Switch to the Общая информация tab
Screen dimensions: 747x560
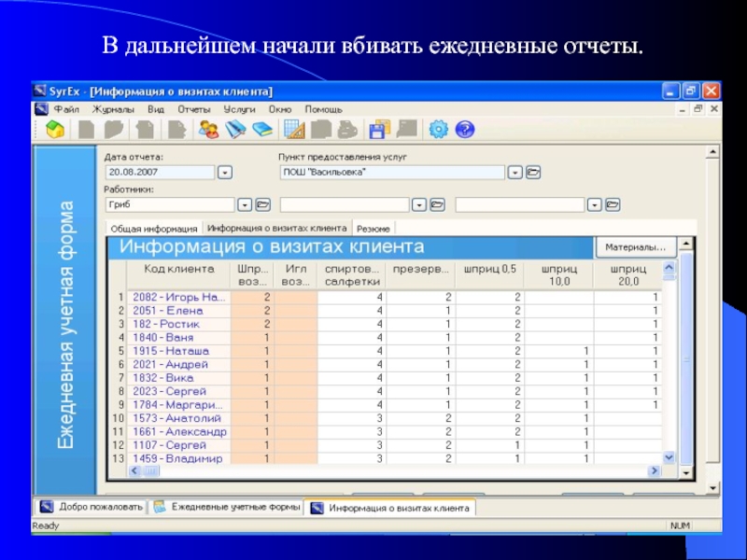point(153,228)
